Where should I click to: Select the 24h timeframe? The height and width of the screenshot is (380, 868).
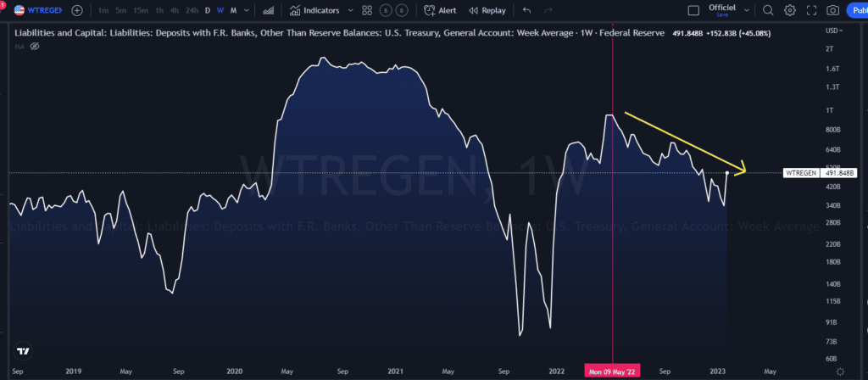192,10
